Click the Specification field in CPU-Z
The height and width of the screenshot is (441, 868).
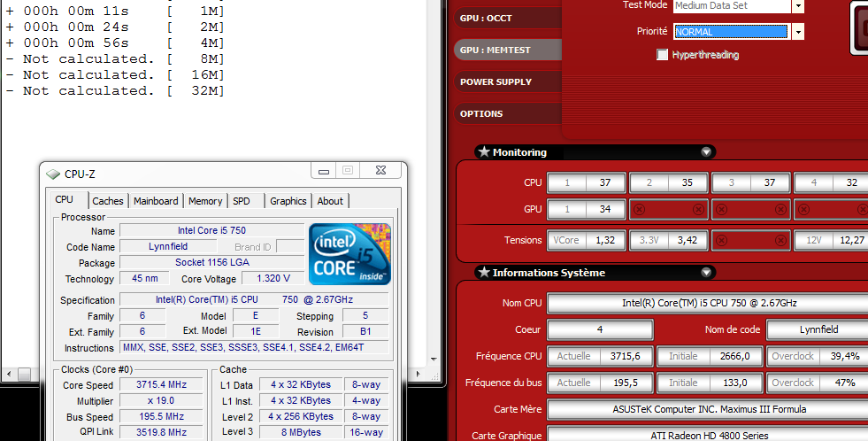pos(254,299)
